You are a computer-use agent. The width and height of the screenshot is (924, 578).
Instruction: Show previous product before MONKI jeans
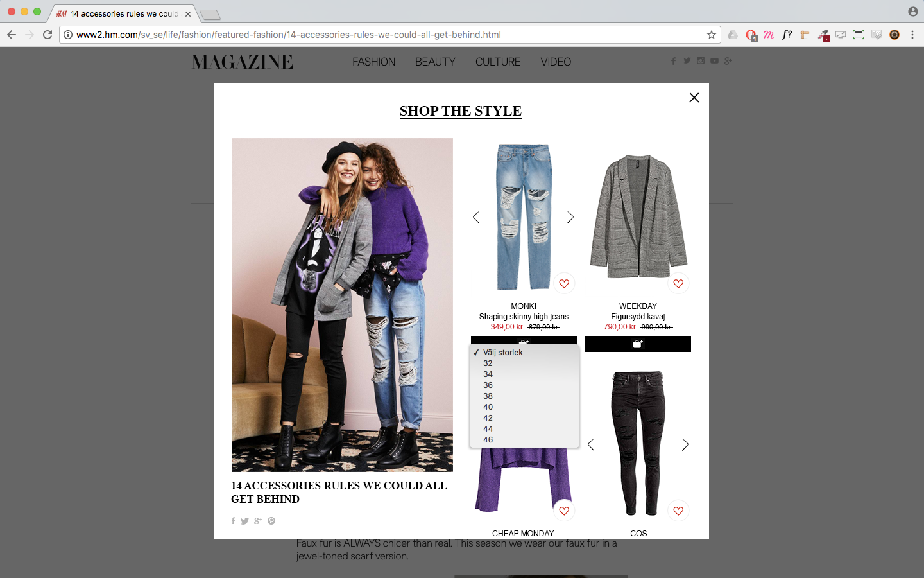476,218
